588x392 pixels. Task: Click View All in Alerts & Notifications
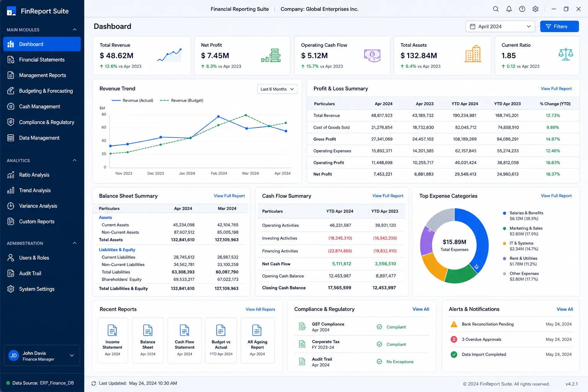[565, 309]
